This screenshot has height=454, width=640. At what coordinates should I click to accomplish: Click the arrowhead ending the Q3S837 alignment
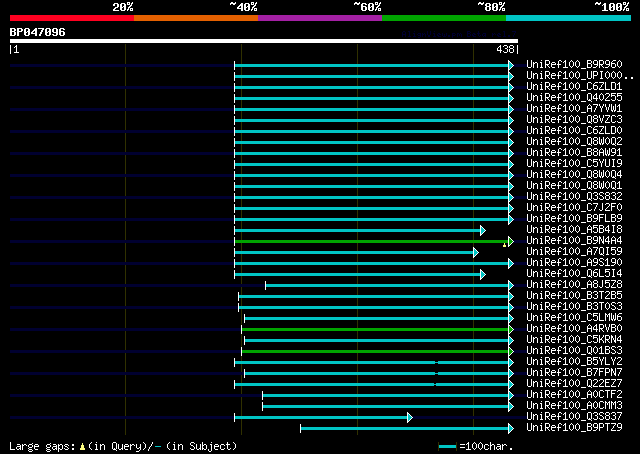pyautogui.click(x=410, y=418)
